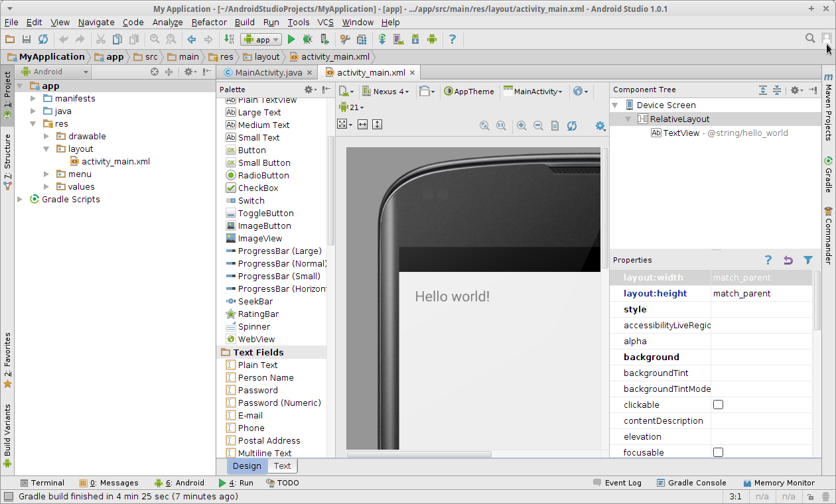The height and width of the screenshot is (504, 836).
Task: Open the Terminal tool window
Action: 42,483
